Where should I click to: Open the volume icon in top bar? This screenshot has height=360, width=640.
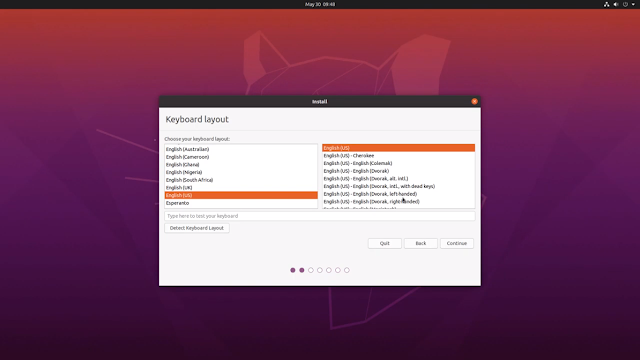(616, 4)
